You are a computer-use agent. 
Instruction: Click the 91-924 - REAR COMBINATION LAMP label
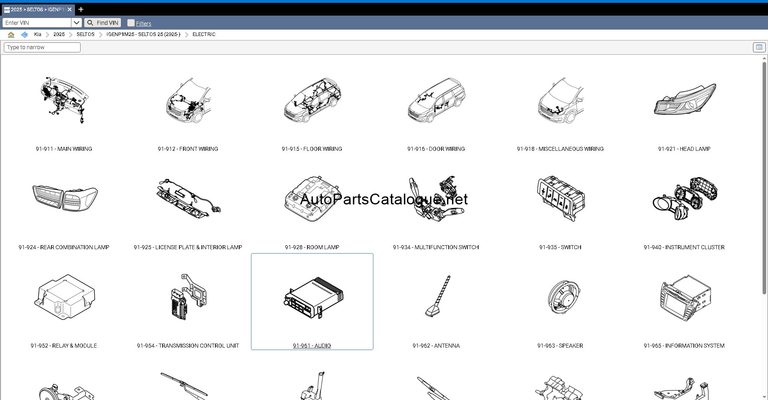click(64, 247)
